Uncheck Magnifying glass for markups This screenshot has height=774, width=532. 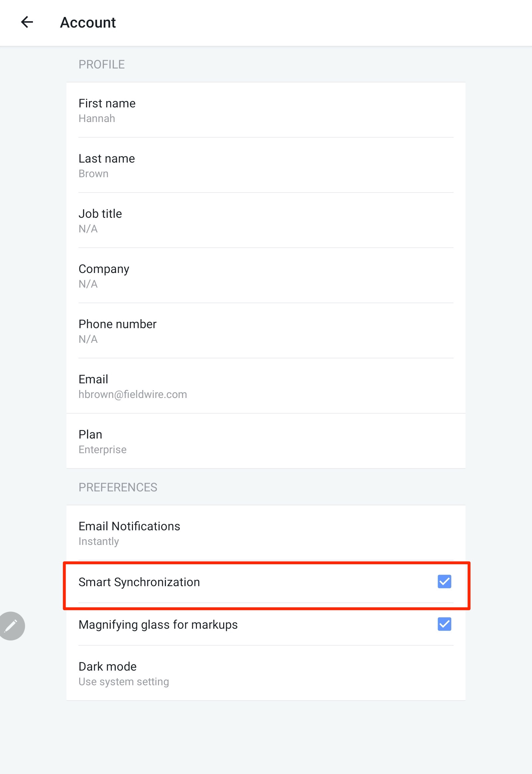[x=444, y=624]
